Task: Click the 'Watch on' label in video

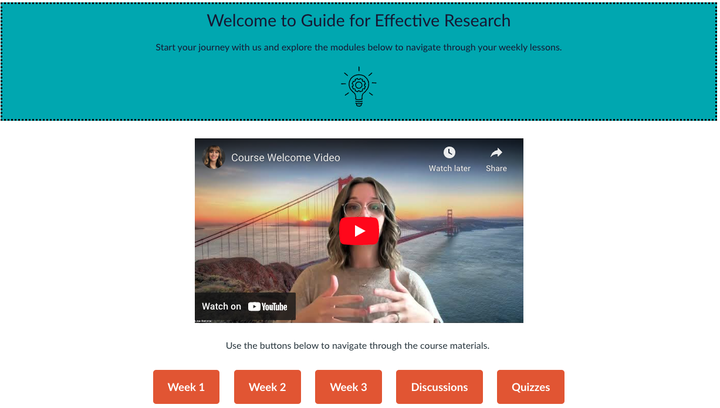Action: (221, 306)
